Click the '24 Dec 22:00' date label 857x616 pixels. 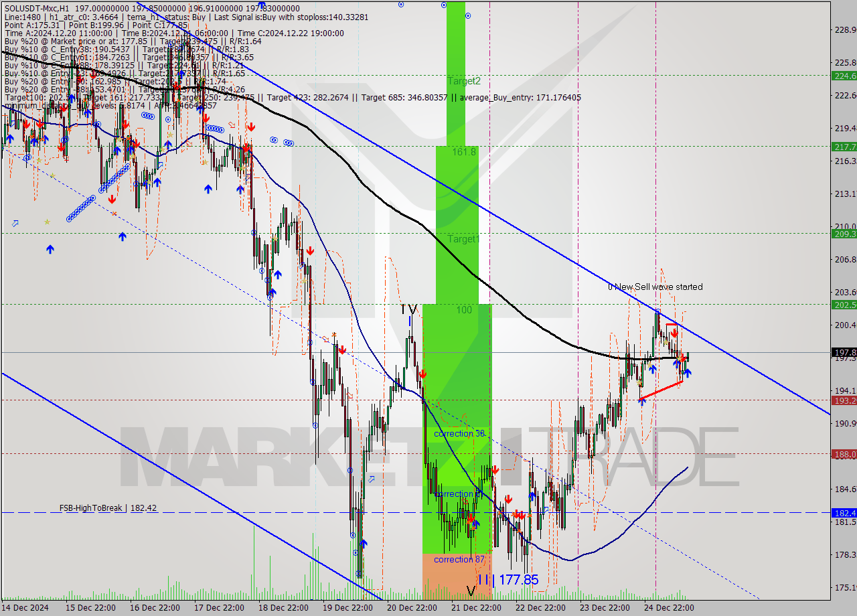tap(668, 607)
